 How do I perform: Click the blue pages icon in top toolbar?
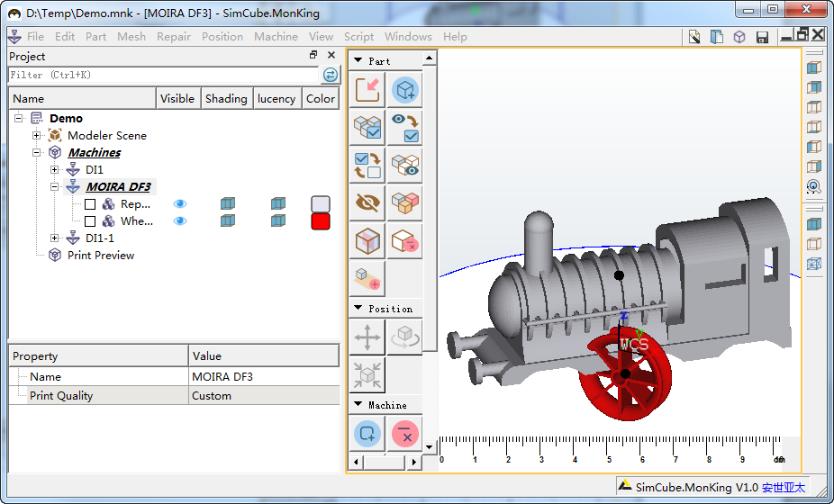[717, 37]
